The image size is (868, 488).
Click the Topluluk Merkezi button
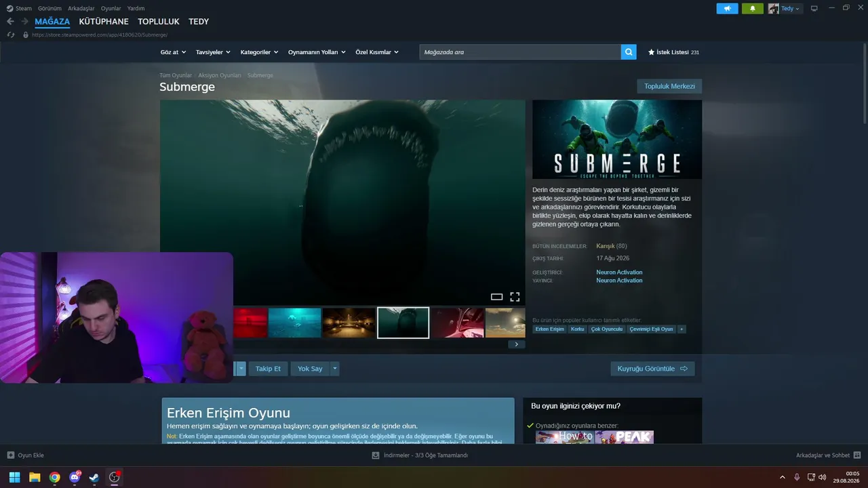tap(669, 86)
